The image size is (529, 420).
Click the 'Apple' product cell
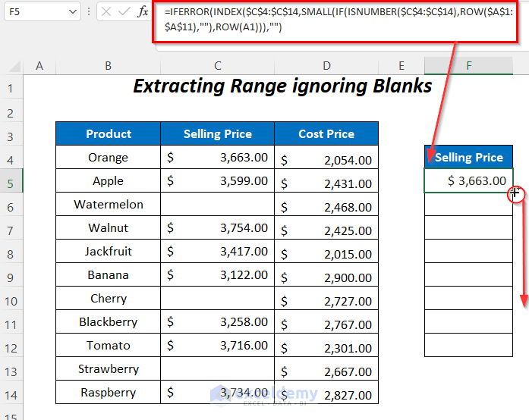point(108,181)
